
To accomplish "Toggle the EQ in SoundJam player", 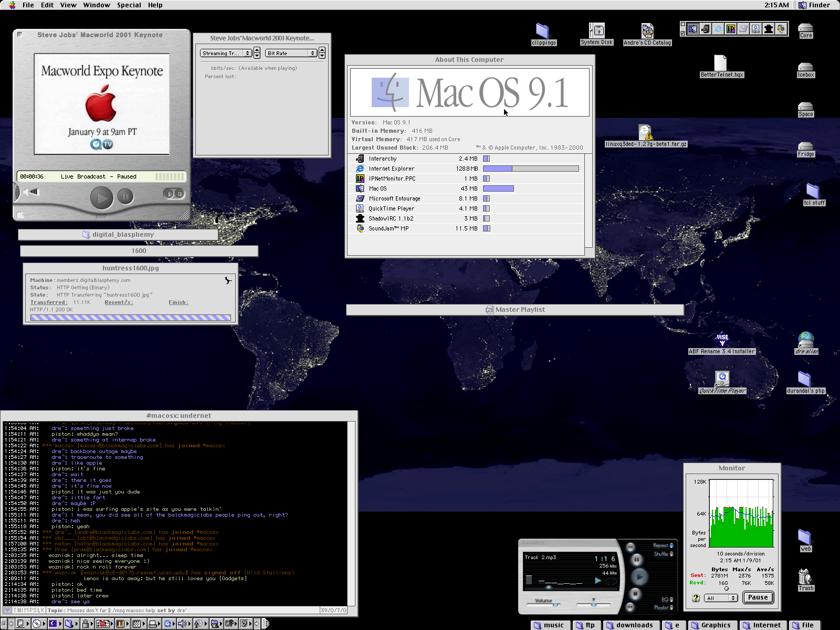I will (x=671, y=600).
